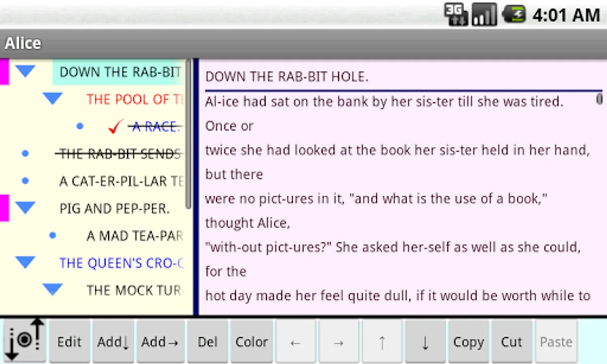Viewport: 607px width, 364px height.
Task: Move node up with up arrow
Action: (x=382, y=342)
